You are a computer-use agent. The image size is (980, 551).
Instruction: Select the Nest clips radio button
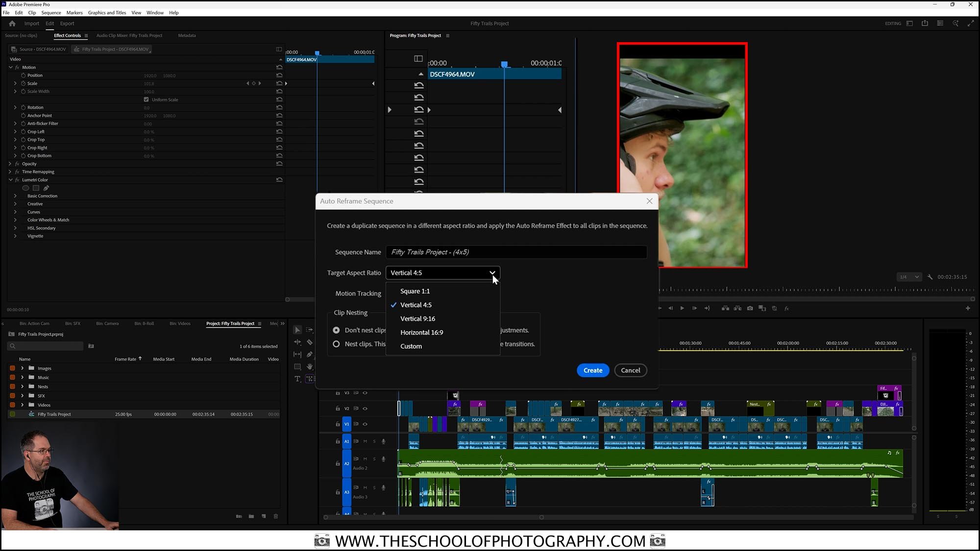pos(336,344)
